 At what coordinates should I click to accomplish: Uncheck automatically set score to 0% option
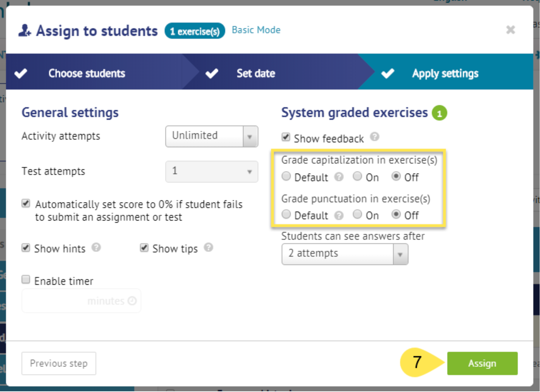tap(26, 203)
